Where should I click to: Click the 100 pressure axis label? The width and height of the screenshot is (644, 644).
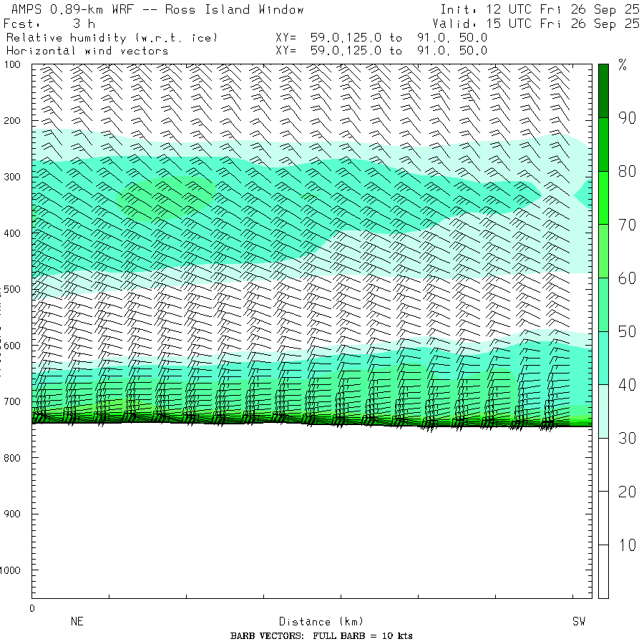click(x=12, y=65)
